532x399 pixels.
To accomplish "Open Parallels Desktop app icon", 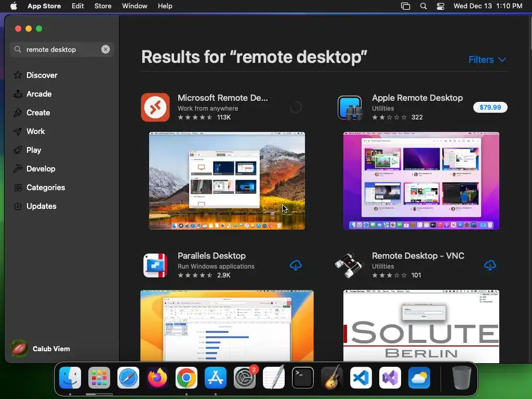I will 155,265.
